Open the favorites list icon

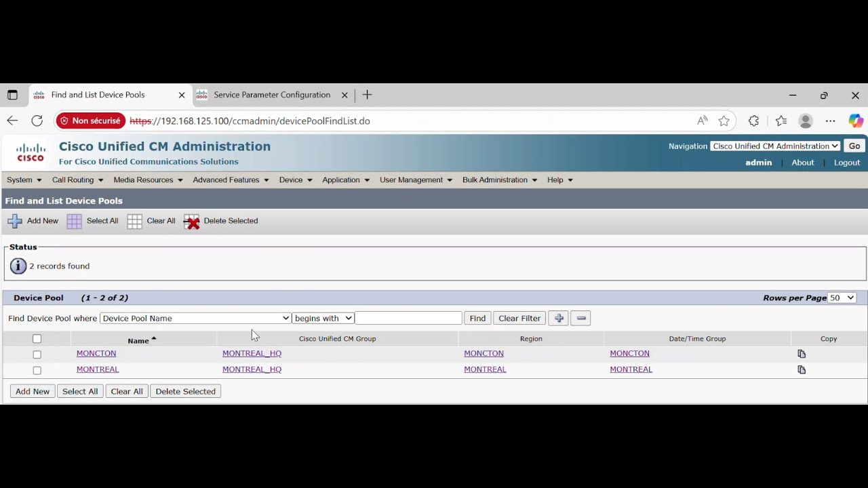tap(781, 121)
